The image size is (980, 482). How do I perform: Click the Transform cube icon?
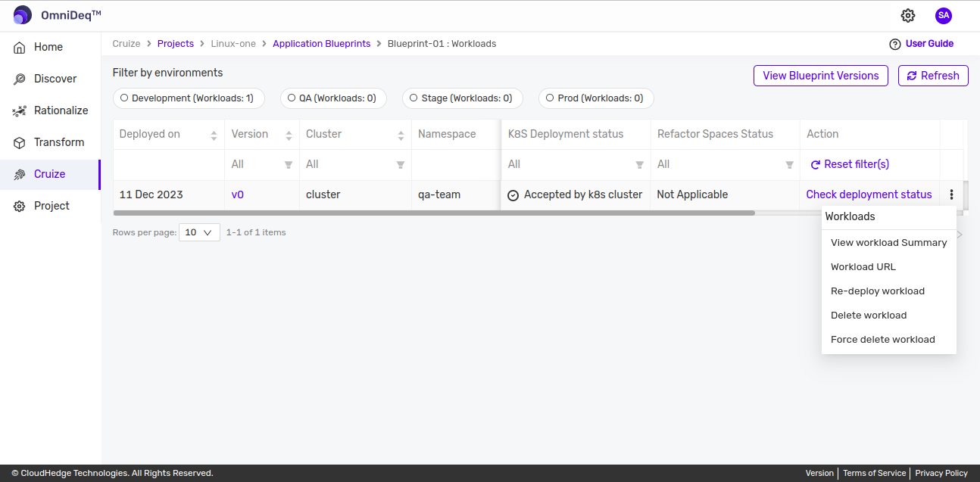[x=20, y=142]
